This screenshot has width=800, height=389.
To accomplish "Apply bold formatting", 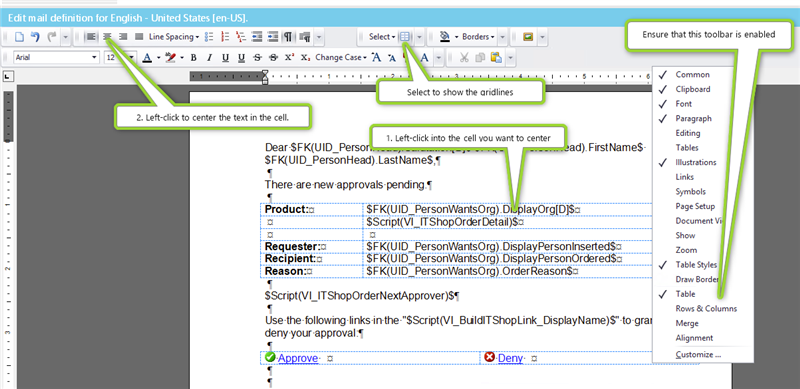I will (193, 58).
